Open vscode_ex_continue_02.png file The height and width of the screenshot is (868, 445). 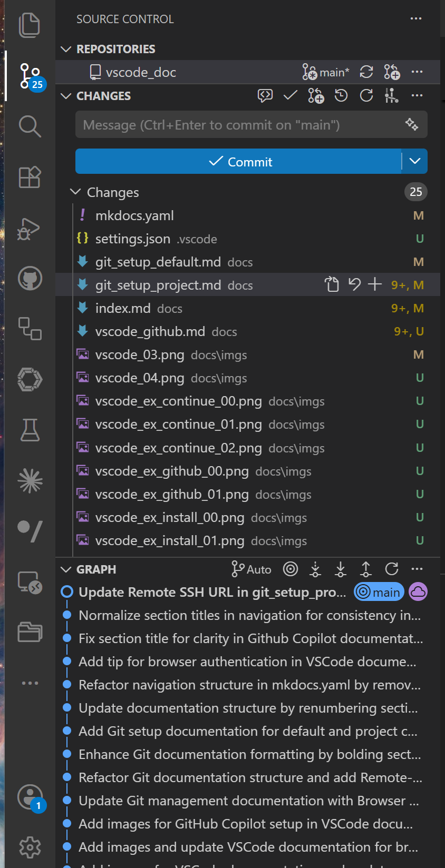pos(248,448)
